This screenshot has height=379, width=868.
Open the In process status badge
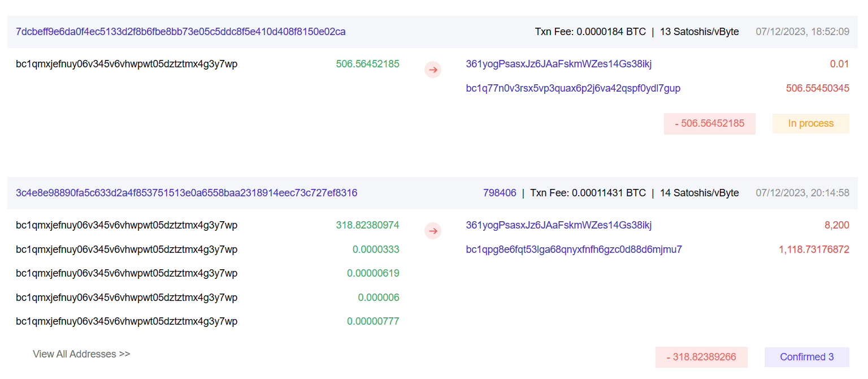pyautogui.click(x=810, y=123)
